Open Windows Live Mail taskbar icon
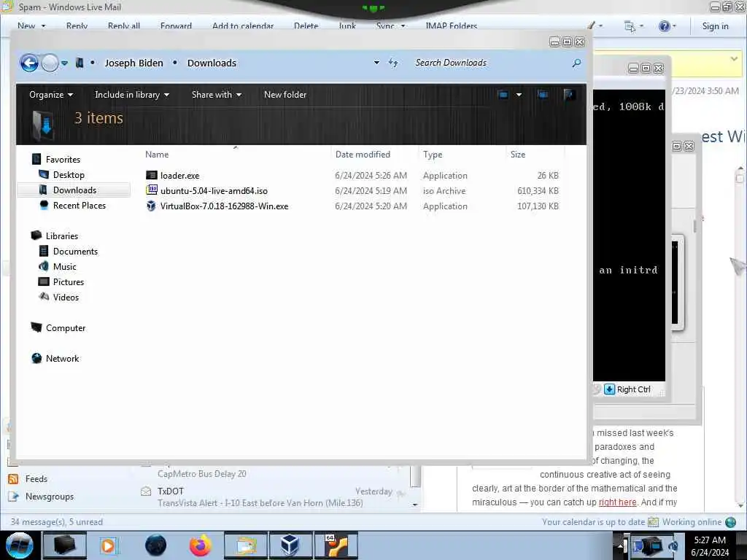 point(245,545)
